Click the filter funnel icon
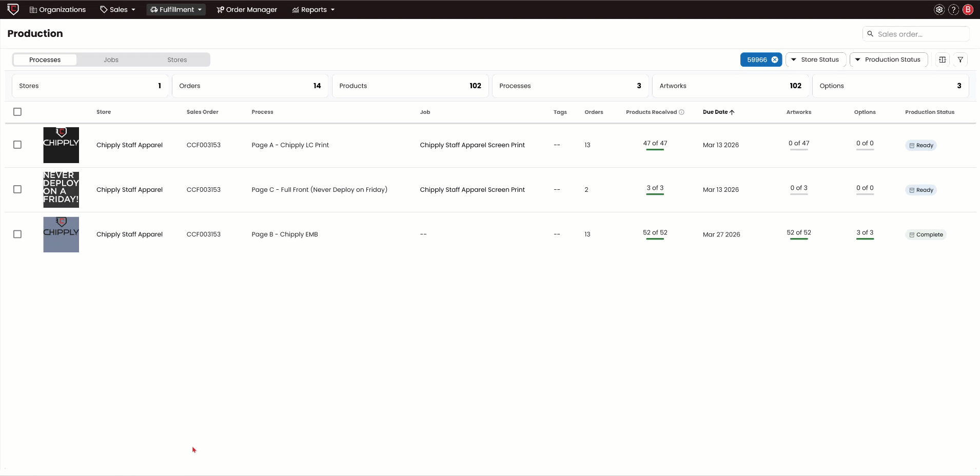The image size is (980, 476). pyautogui.click(x=961, y=60)
